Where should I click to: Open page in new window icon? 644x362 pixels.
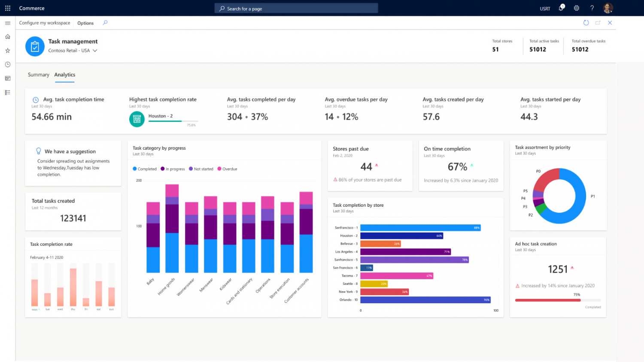[x=598, y=23]
